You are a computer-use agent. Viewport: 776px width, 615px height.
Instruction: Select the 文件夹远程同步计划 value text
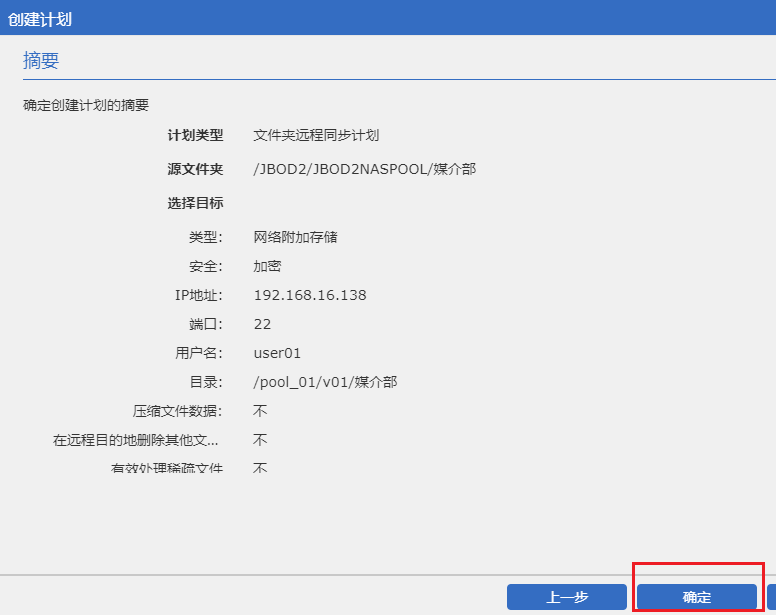316,135
